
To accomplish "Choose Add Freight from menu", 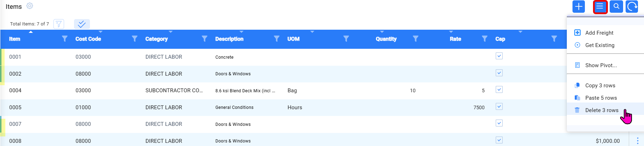I will click(x=599, y=33).
